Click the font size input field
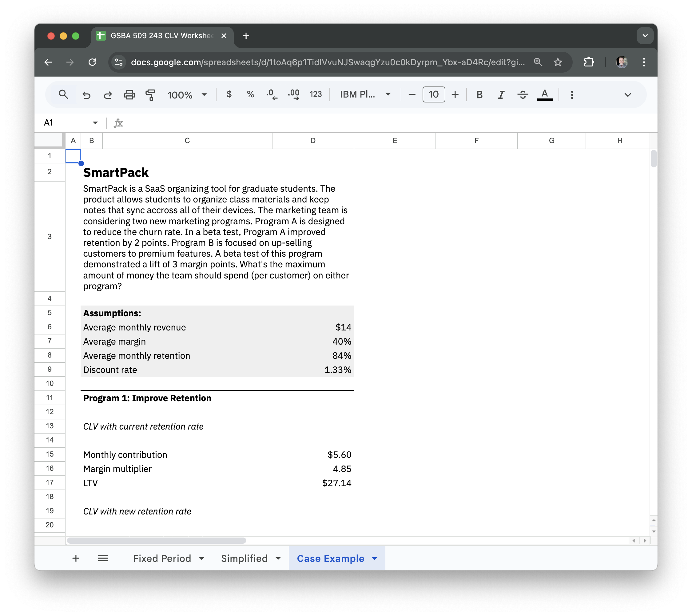 click(433, 94)
